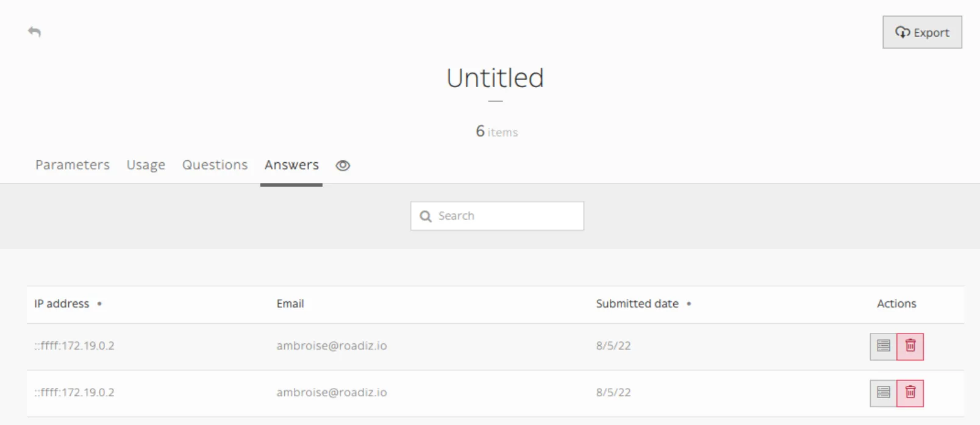Click the back arrow icon
Viewport: 980px width, 425px height.
click(x=35, y=32)
